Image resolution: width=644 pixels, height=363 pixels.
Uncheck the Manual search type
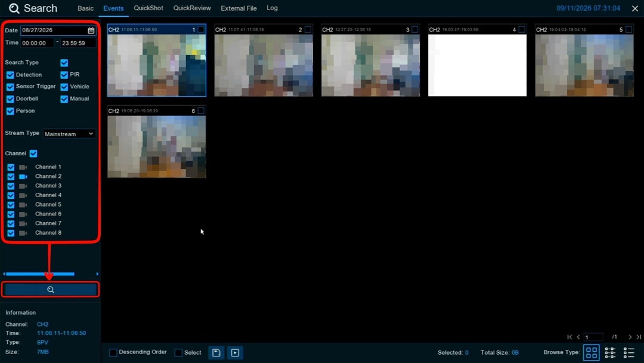[64, 99]
